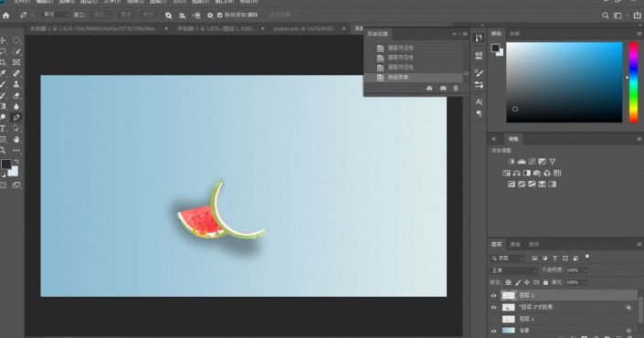Open the Pen tool preset picker arrow
This screenshot has width=644, height=338.
(33, 16)
